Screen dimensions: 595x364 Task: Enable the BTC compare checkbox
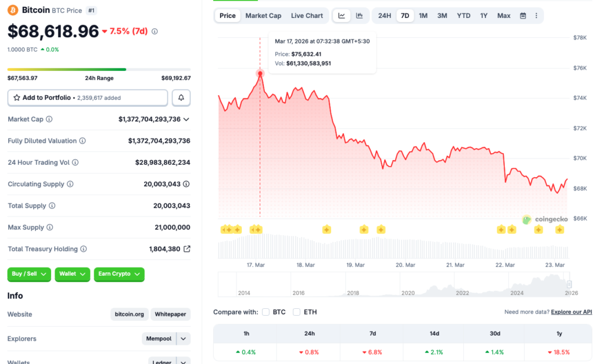coord(265,312)
